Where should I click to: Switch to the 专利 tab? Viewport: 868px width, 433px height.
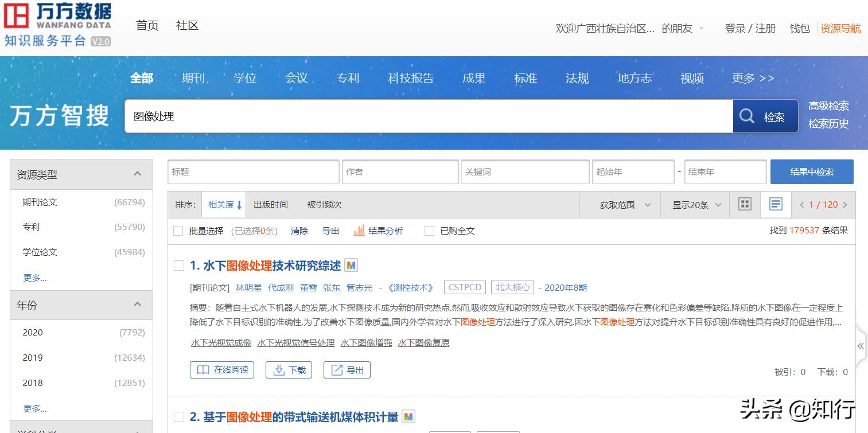tap(348, 79)
